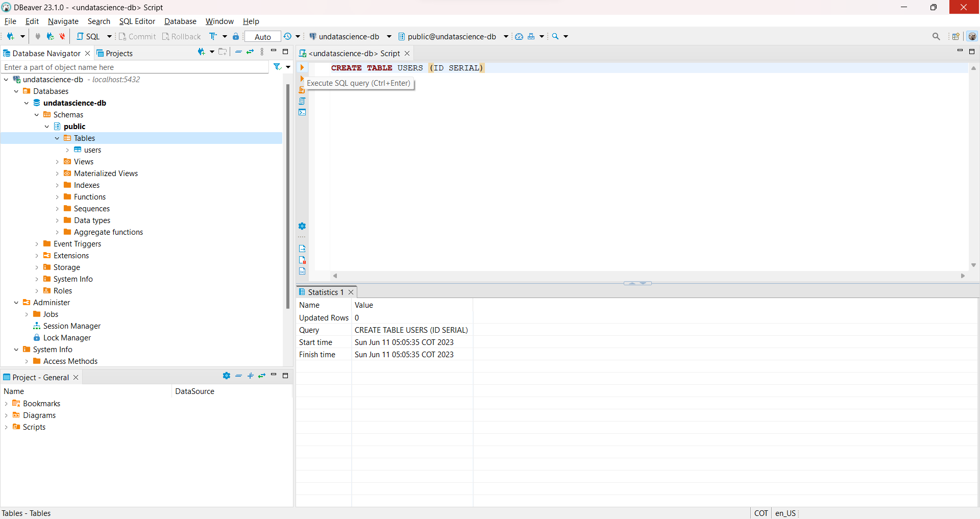Click the Show variables panel icon
980x519 pixels.
pyautogui.click(x=302, y=271)
